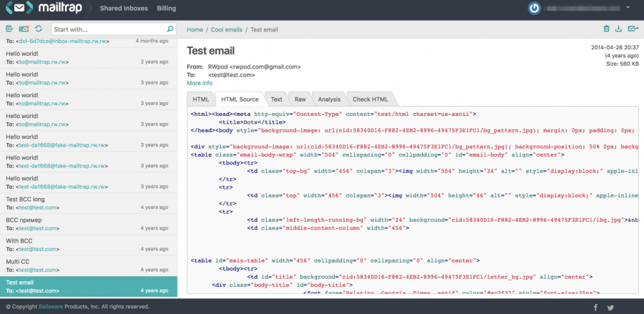Open the Test BCC long message
644x314 pixels.
(89, 204)
